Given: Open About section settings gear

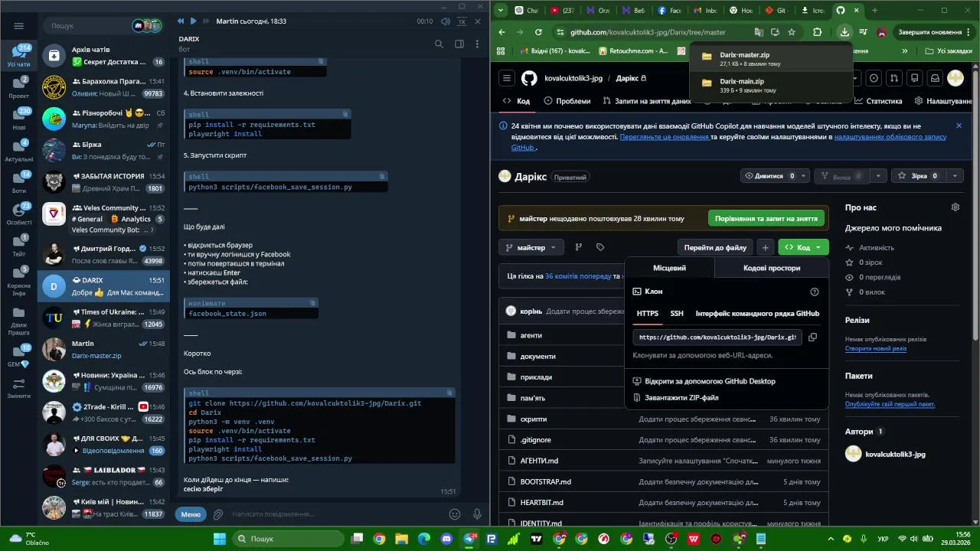Looking at the screenshot, I should (x=955, y=207).
